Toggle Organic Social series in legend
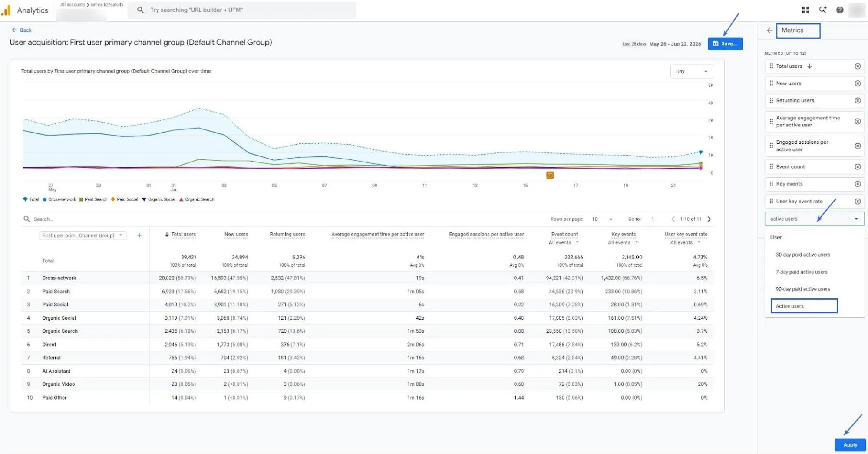Screen dimensions: 868x454 tap(159, 199)
